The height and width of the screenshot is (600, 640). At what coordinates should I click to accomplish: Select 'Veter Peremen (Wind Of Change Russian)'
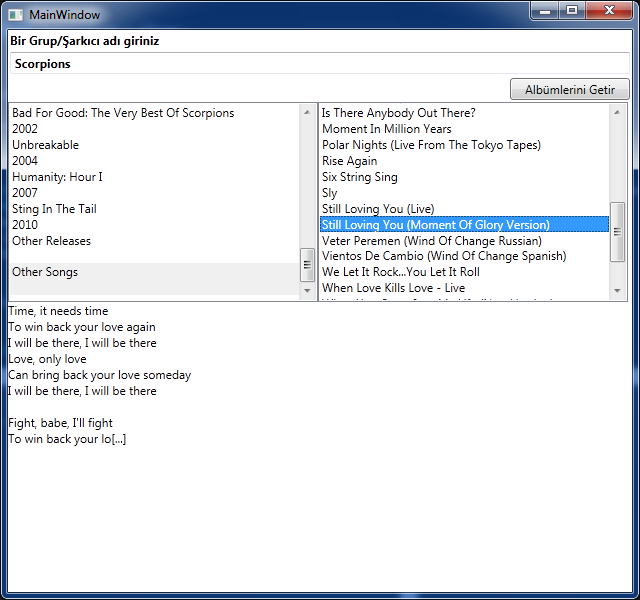(x=431, y=241)
